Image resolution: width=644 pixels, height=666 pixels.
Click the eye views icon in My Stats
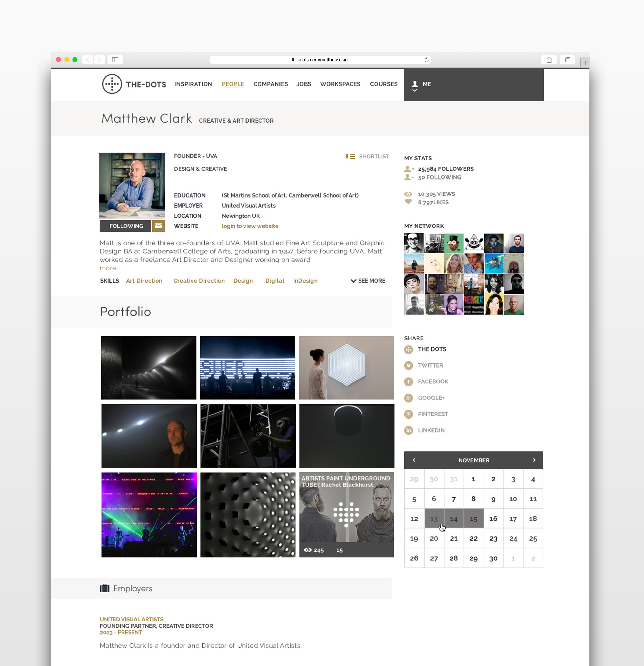[x=408, y=194]
